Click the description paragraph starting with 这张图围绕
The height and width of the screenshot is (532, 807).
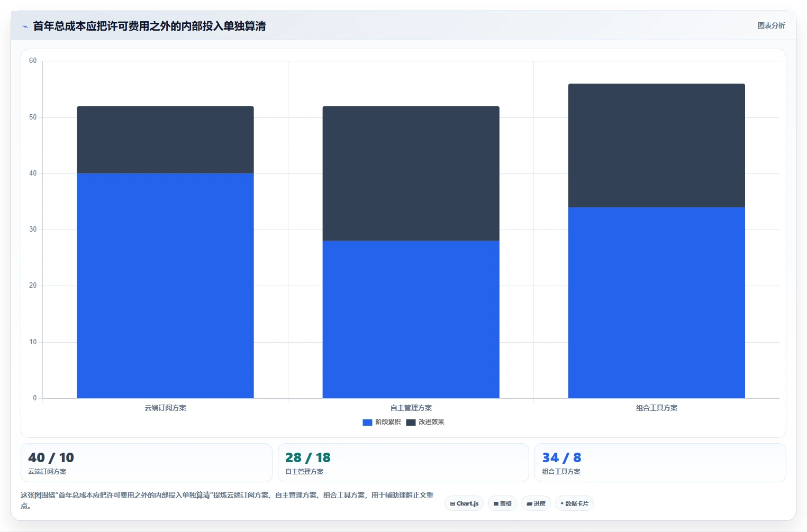pyautogui.click(x=227, y=500)
